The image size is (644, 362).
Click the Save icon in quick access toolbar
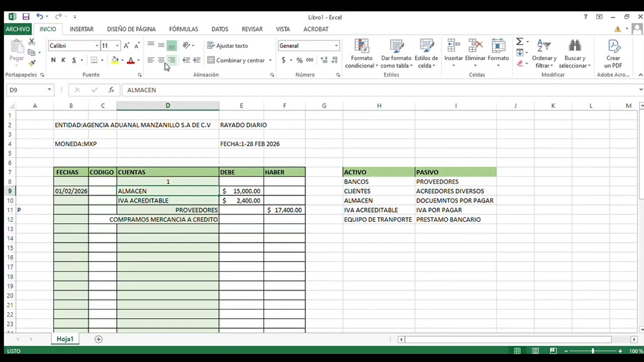[x=26, y=17]
